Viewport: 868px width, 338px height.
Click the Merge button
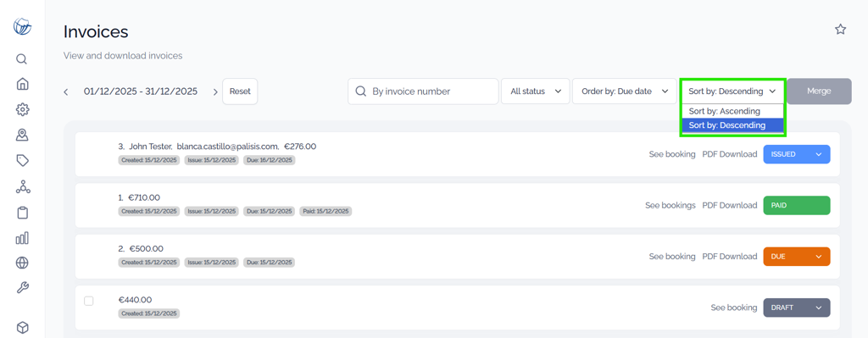(x=820, y=91)
